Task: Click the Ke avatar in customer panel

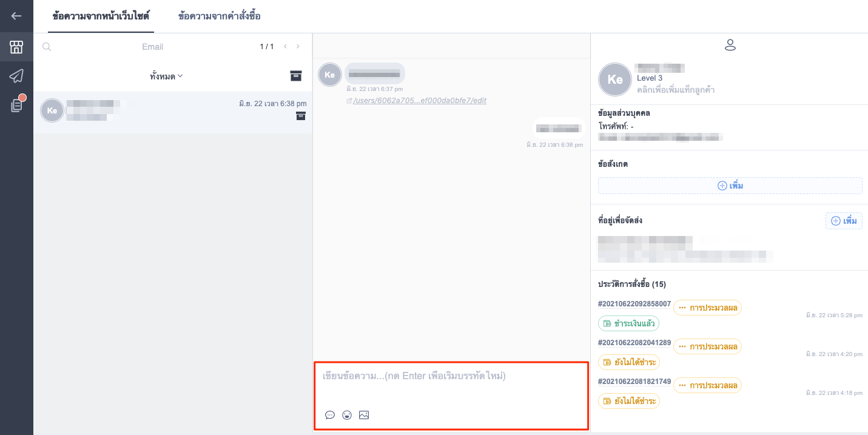Action: pos(615,79)
